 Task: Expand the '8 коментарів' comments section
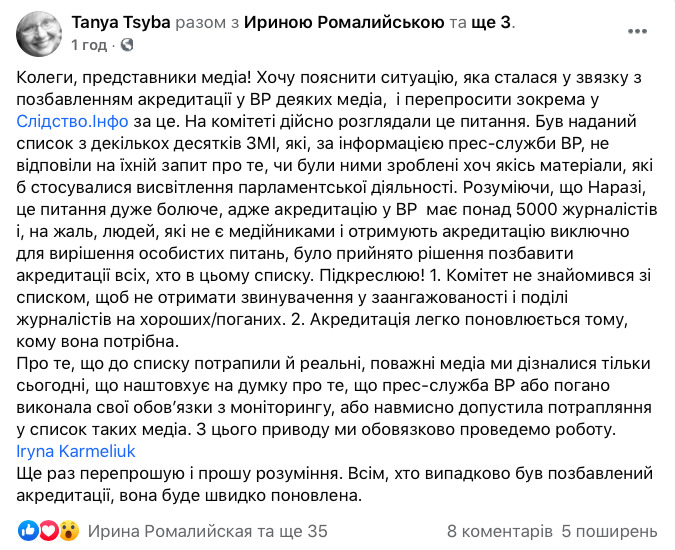coord(500,531)
